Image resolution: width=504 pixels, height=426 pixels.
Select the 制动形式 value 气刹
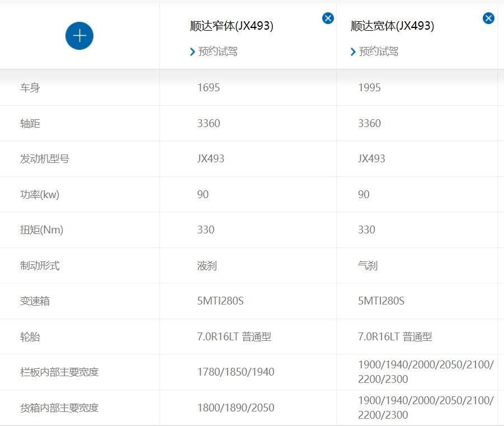368,266
